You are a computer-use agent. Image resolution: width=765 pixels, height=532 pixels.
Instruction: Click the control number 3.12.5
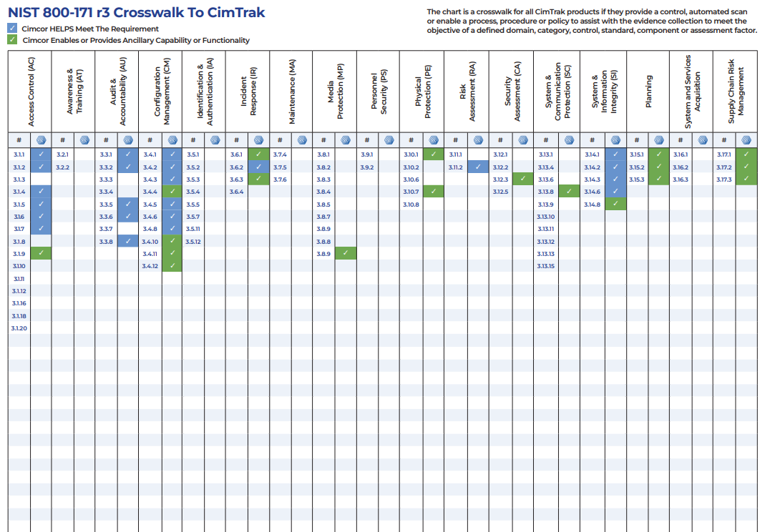(x=500, y=192)
